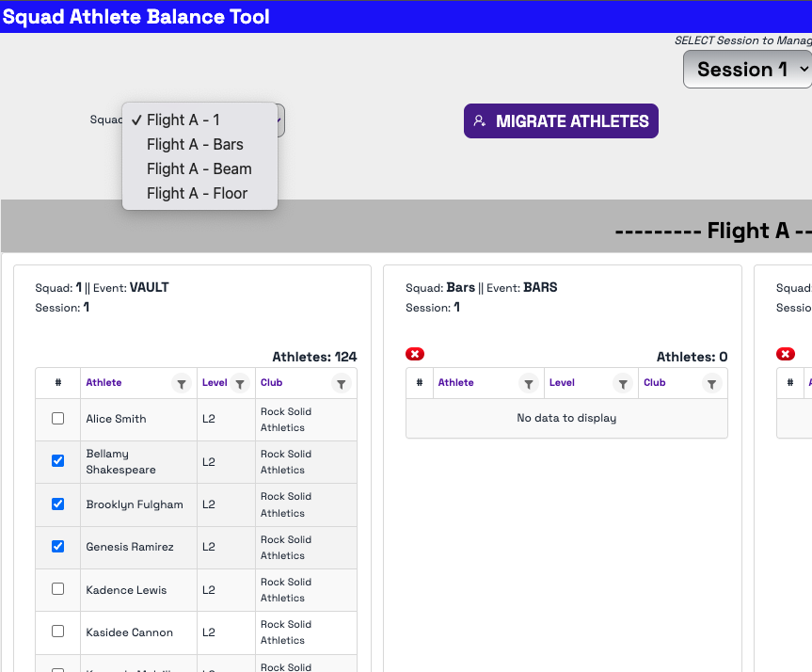Open the Club column filter in the Bars squad table

pos(712,384)
